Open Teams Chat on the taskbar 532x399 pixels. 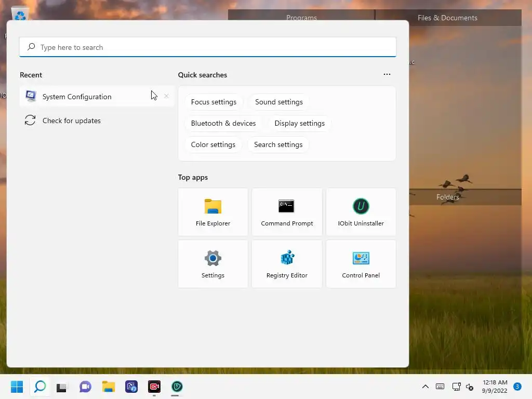tap(85, 387)
